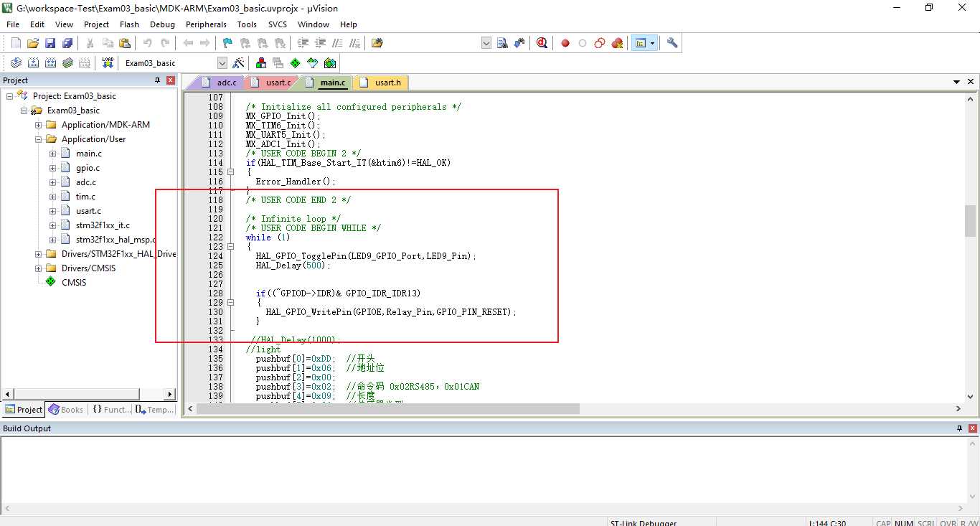Expand usart.c node in project tree

coord(52,211)
